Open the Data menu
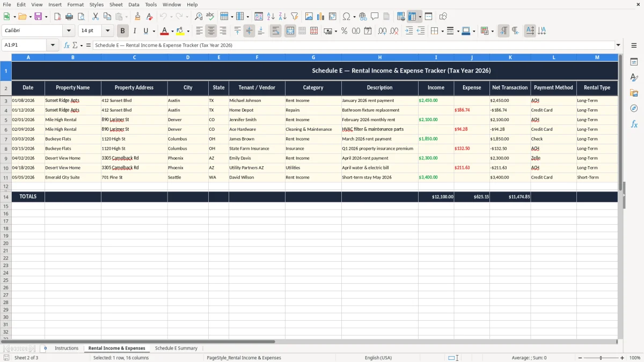 pyautogui.click(x=134, y=4)
